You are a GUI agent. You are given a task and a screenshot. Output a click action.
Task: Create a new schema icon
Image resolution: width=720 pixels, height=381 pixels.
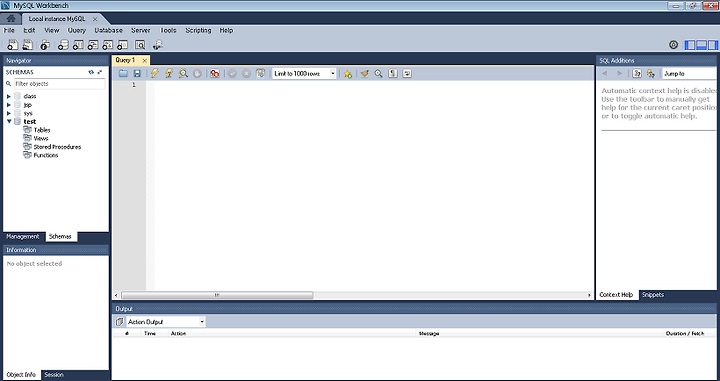(x=63, y=45)
